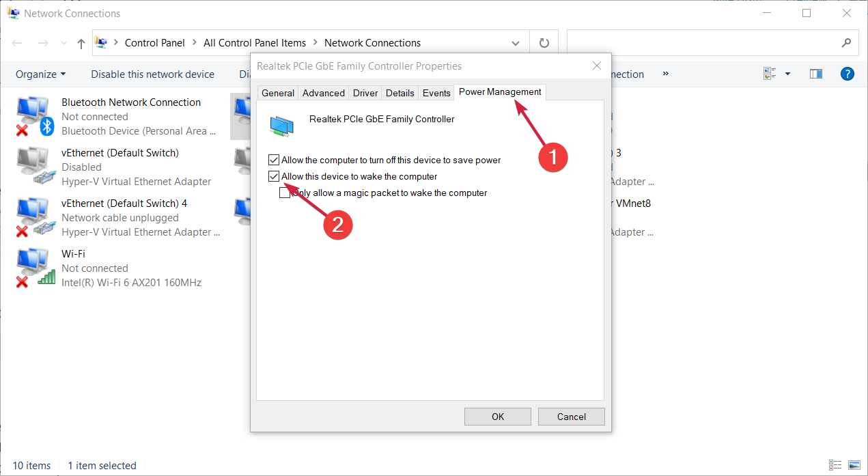Viewport: 868px width, 476px height.
Task: Switch to the Events tab
Action: pyautogui.click(x=436, y=93)
